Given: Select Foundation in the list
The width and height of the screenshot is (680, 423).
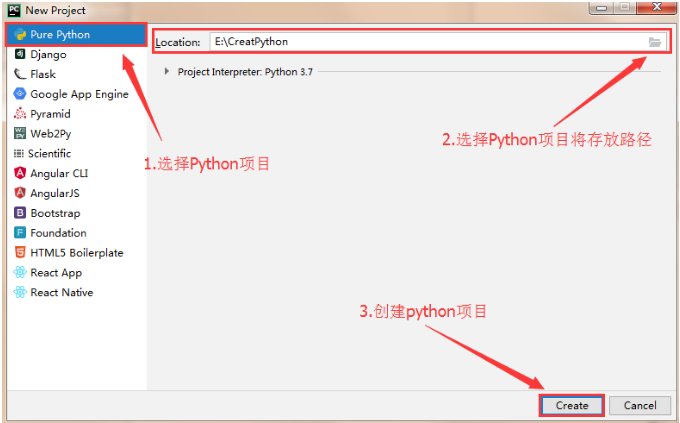Looking at the screenshot, I should pyautogui.click(x=76, y=233).
